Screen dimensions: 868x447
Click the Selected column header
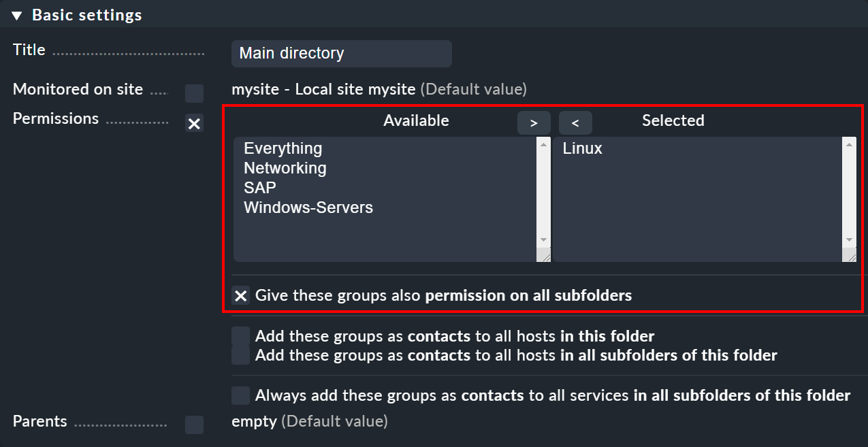(673, 120)
